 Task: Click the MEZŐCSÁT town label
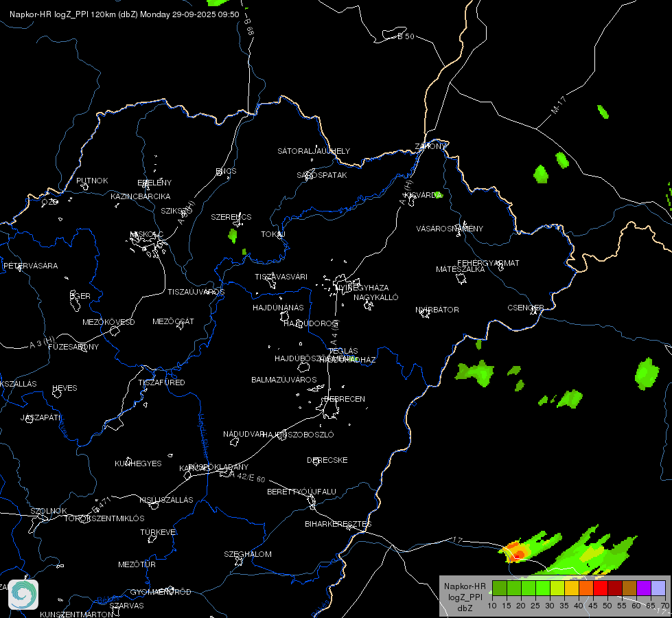click(173, 321)
